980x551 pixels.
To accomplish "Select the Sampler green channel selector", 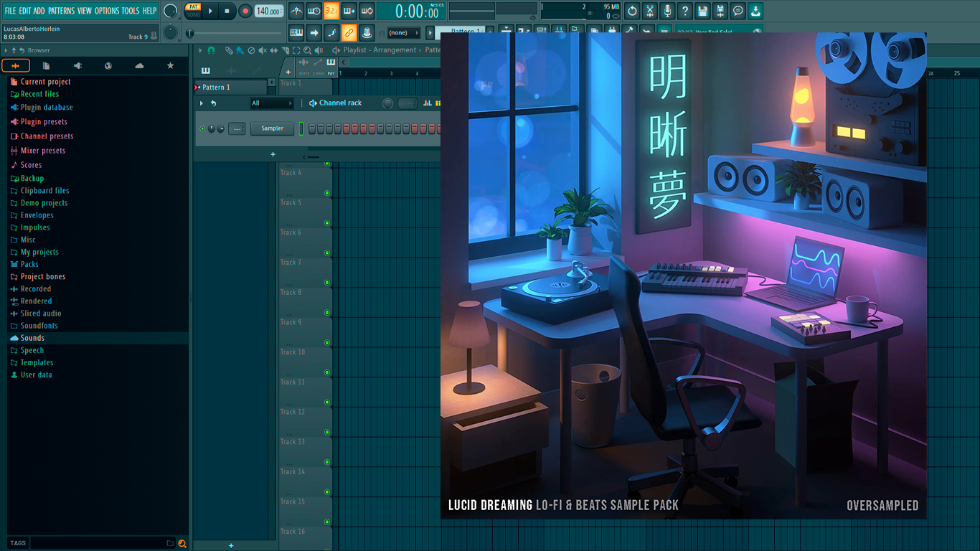I will tap(301, 128).
